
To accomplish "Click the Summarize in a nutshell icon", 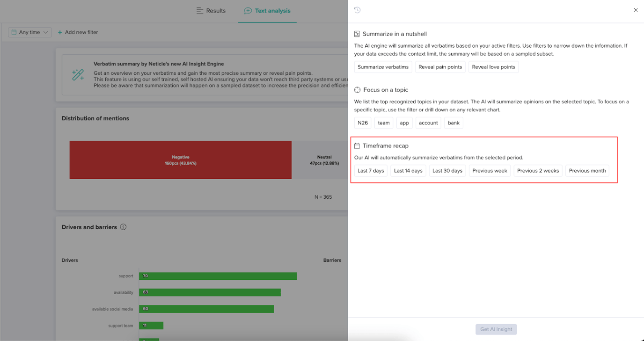I will (x=357, y=34).
